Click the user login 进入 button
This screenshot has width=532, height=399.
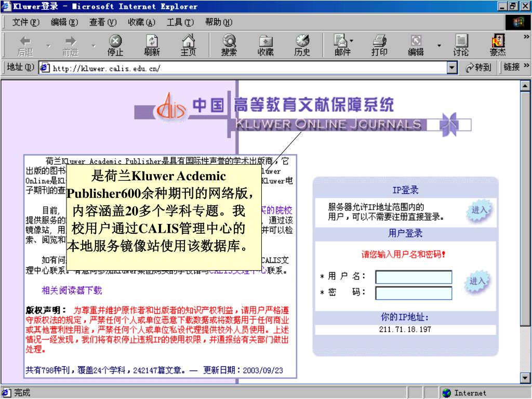click(477, 282)
